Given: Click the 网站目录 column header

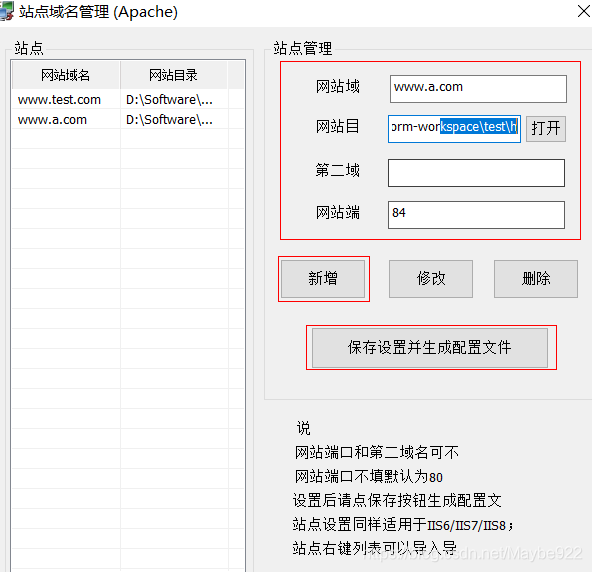Looking at the screenshot, I should (174, 75).
